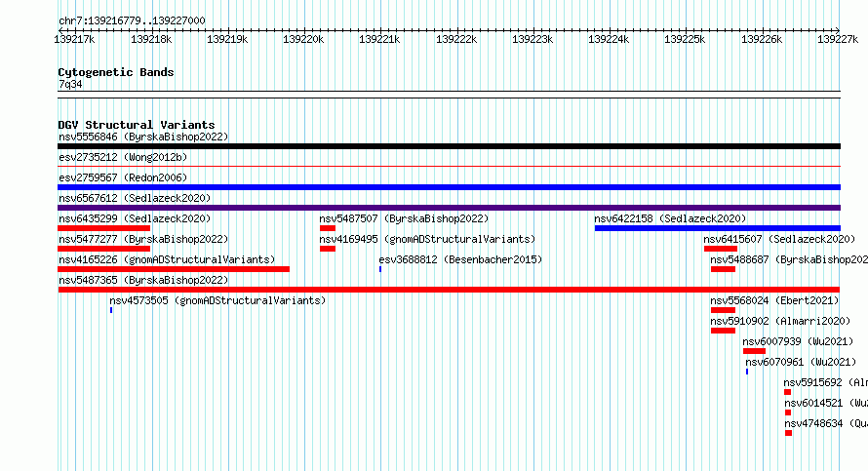This screenshot has width=868, height=471.
Task: Click the DGV Structural Variants track title
Action: pos(137,125)
